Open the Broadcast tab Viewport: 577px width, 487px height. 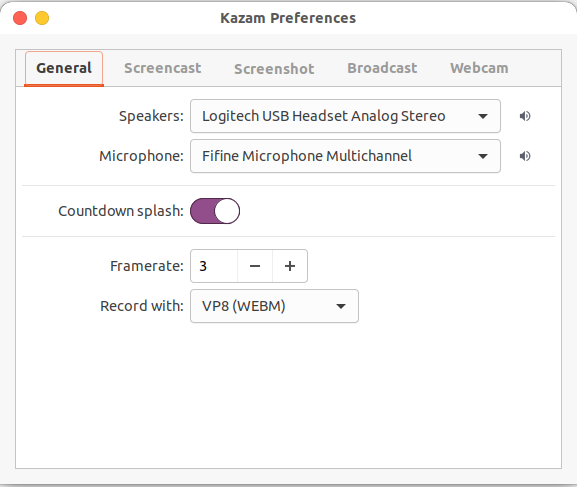[382, 68]
